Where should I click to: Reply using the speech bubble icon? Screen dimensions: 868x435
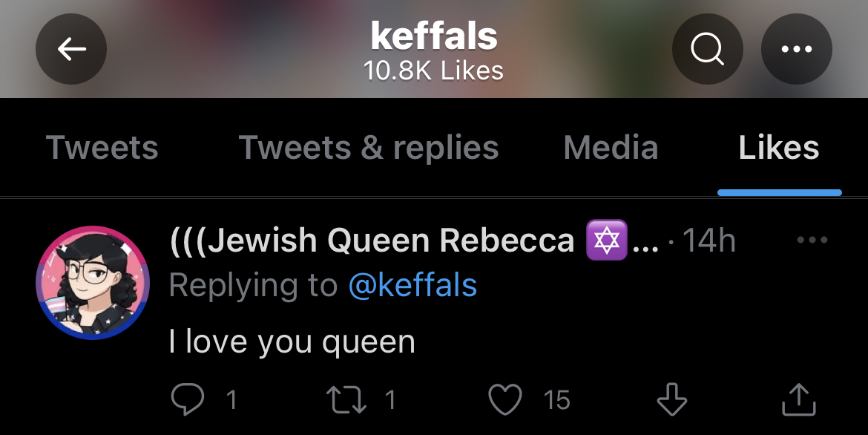187,399
